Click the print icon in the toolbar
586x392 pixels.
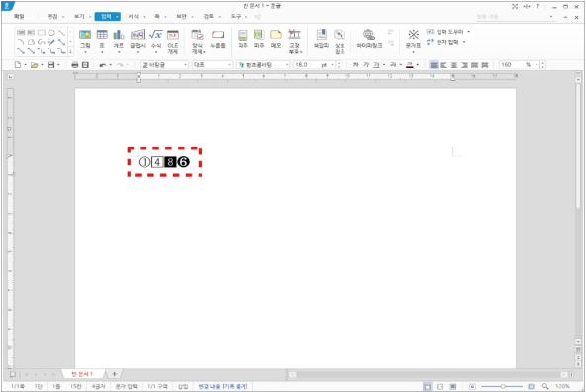point(75,65)
